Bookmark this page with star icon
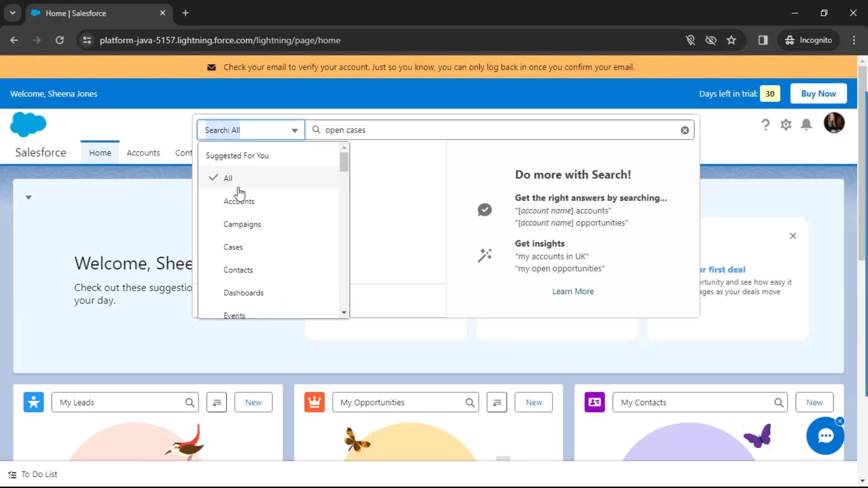 (731, 40)
